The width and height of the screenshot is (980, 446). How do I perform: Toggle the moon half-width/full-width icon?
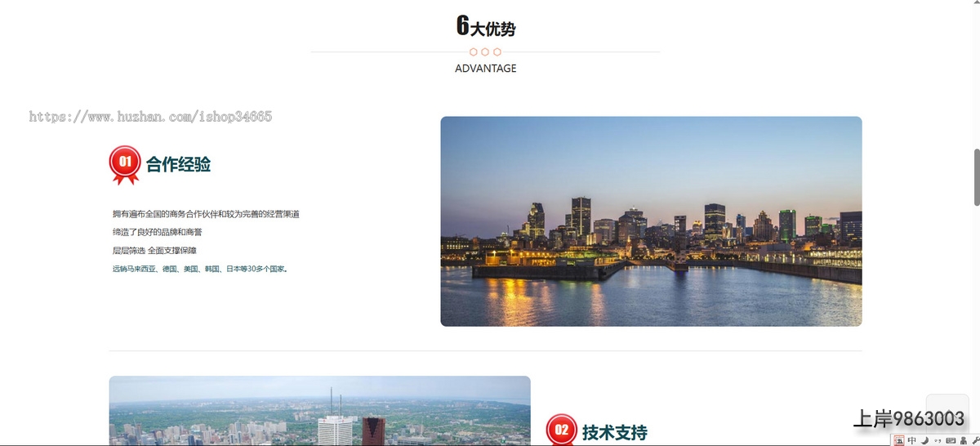coord(924,440)
